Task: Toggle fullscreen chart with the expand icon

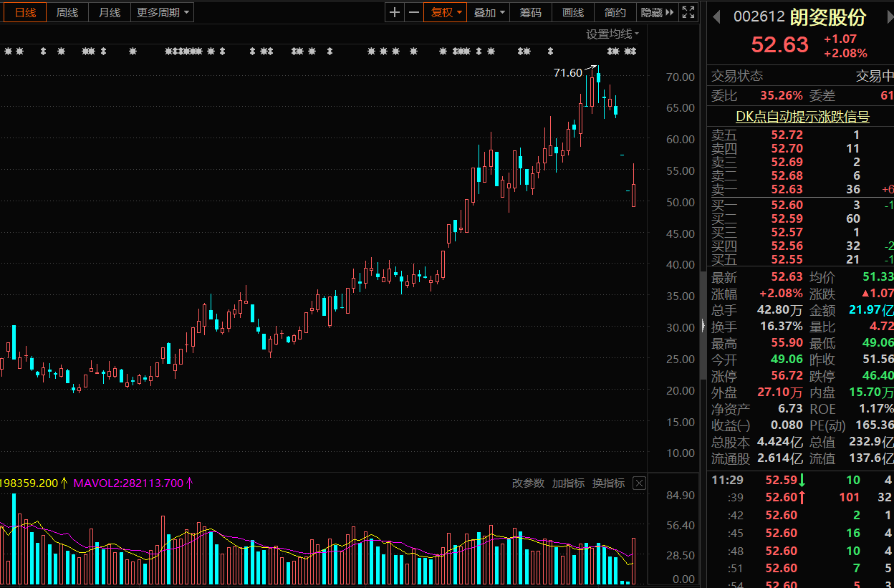Action: pos(688,12)
